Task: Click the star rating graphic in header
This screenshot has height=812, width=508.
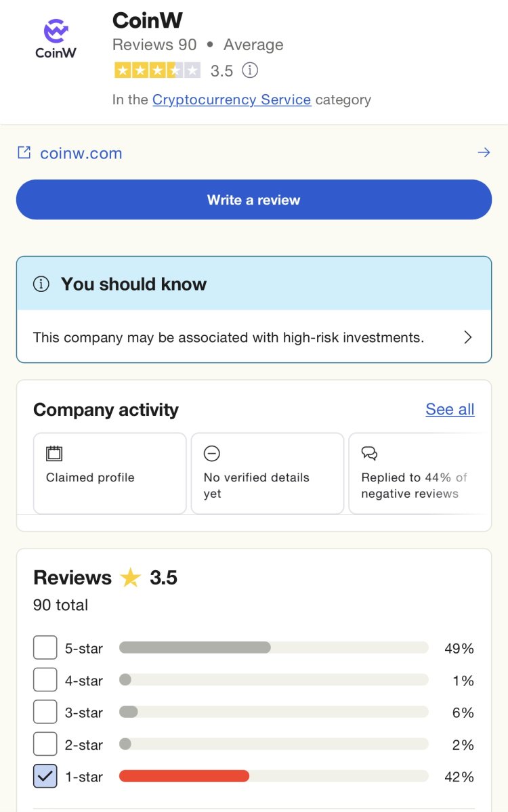Action: (x=157, y=70)
